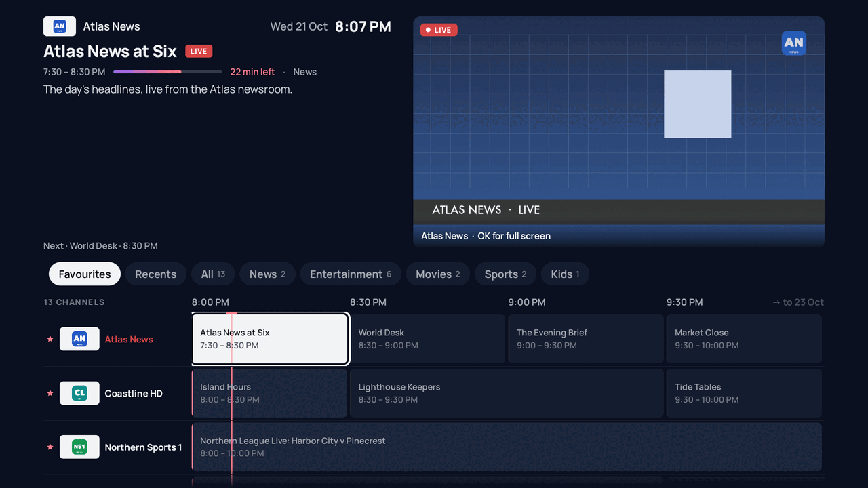Choose The Evening Brief programme
Image resolution: width=868 pixels, height=488 pixels.
[586, 339]
